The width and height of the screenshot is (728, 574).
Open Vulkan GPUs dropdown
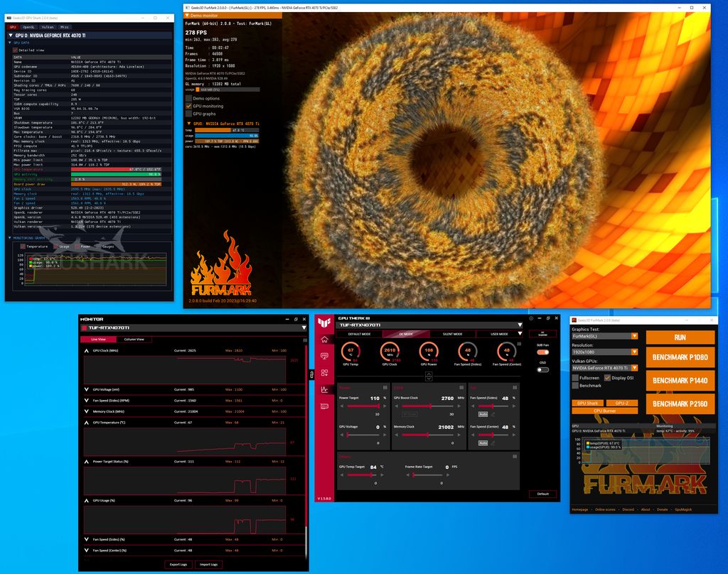(605, 368)
